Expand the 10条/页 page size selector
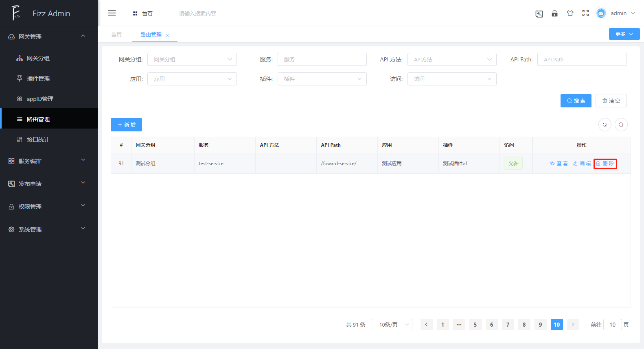The width and height of the screenshot is (644, 349). 392,325
